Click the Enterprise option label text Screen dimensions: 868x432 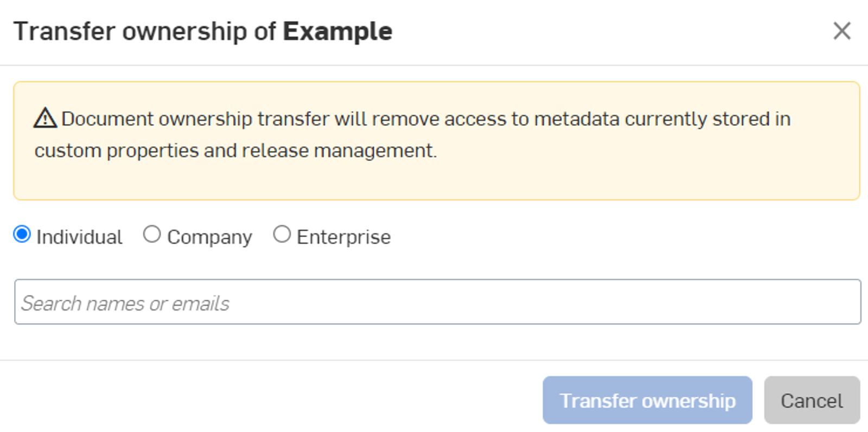pyautogui.click(x=343, y=237)
